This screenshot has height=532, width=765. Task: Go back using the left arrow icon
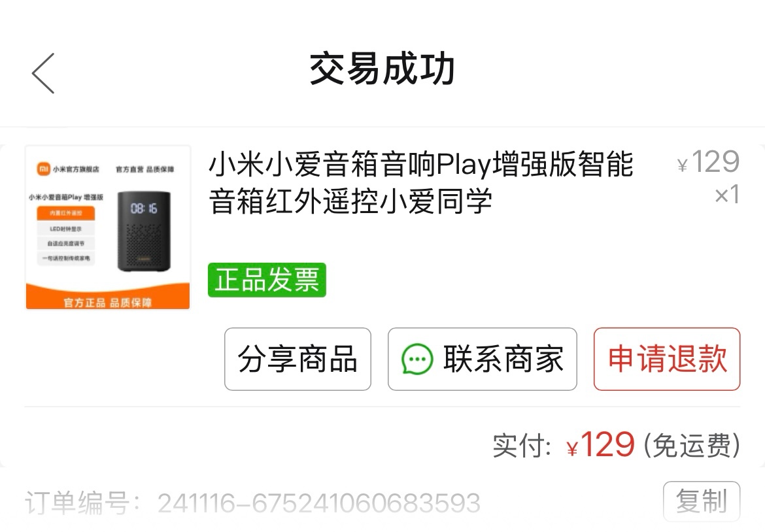point(43,73)
